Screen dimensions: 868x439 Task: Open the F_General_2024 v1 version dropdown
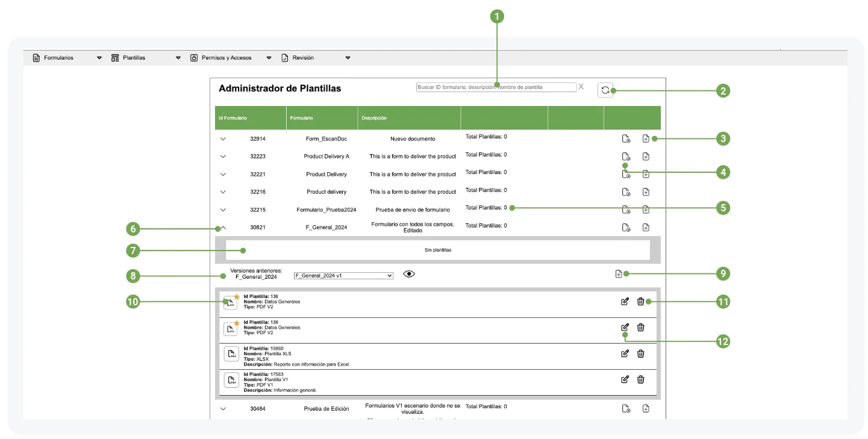(343, 275)
